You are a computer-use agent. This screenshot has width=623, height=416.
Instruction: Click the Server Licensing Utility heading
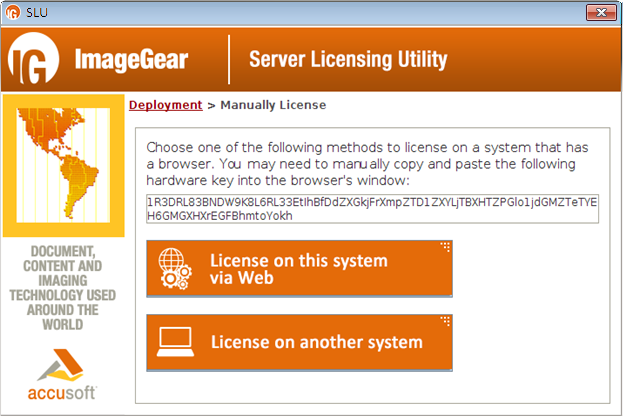click(x=347, y=60)
